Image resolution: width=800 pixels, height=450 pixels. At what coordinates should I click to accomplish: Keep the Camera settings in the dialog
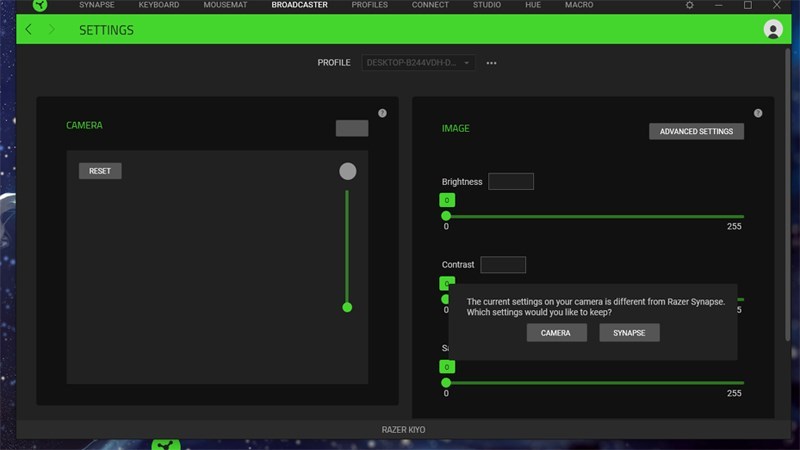click(557, 333)
